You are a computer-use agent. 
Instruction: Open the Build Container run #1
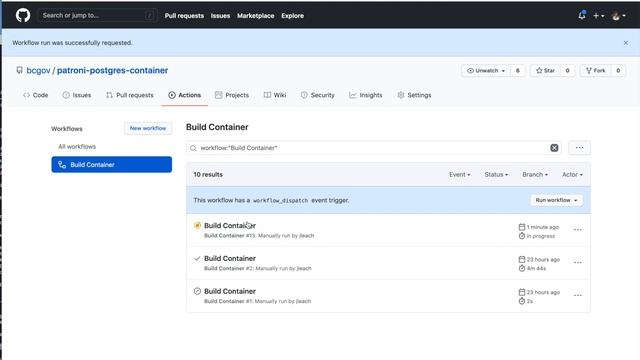click(230, 291)
